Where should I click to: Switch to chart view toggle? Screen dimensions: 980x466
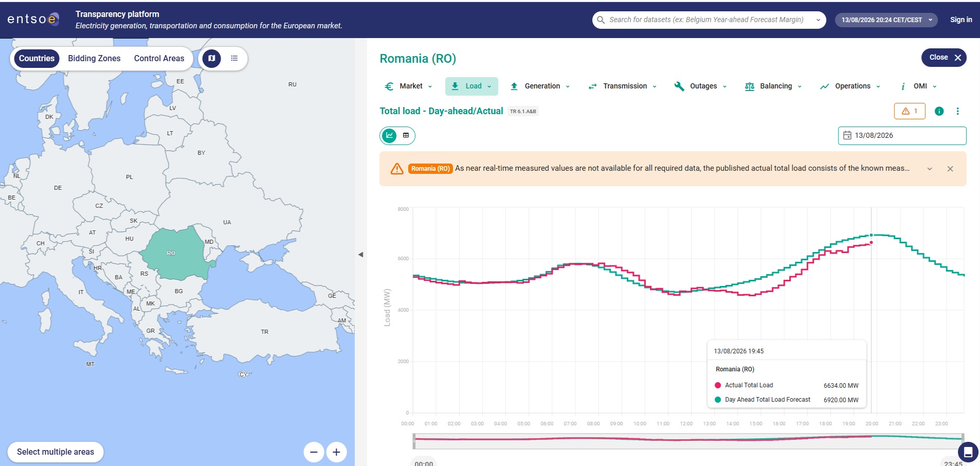pyautogui.click(x=390, y=135)
